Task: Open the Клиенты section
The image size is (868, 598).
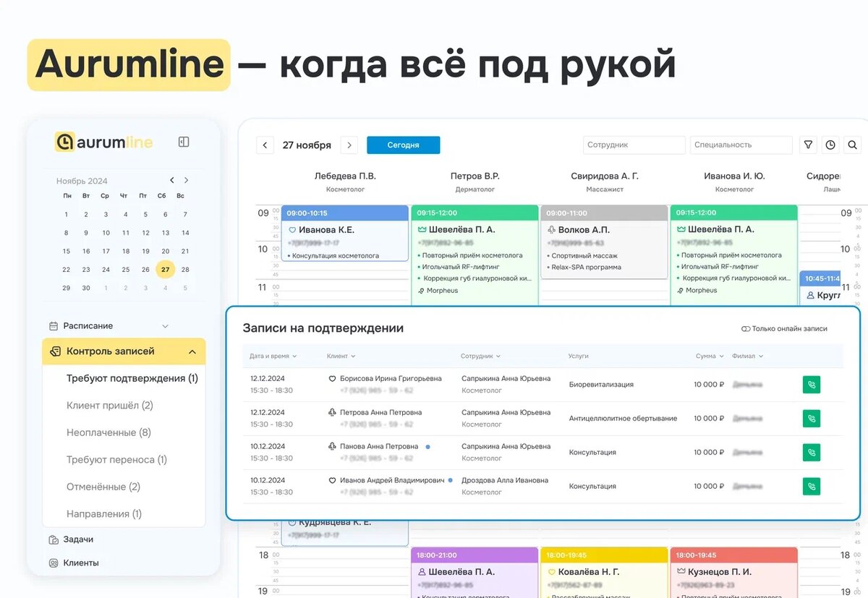Action: click(81, 563)
